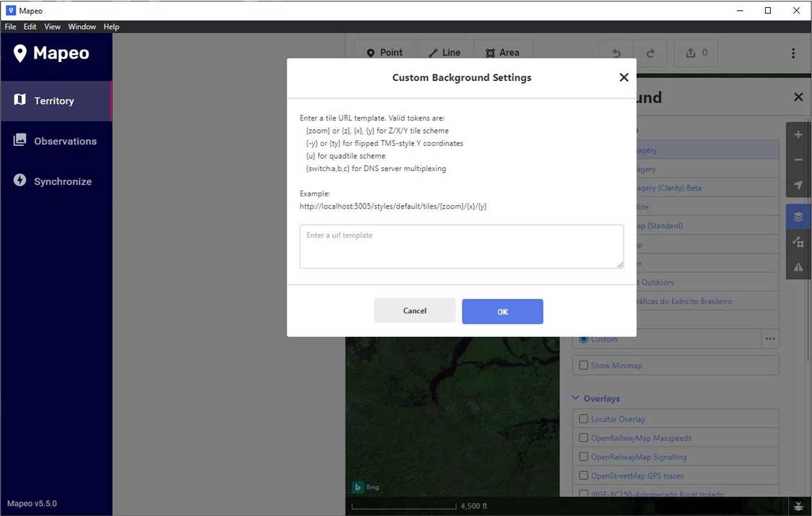Click the url template text field
Image resolution: width=812 pixels, height=516 pixels.
coord(461,246)
